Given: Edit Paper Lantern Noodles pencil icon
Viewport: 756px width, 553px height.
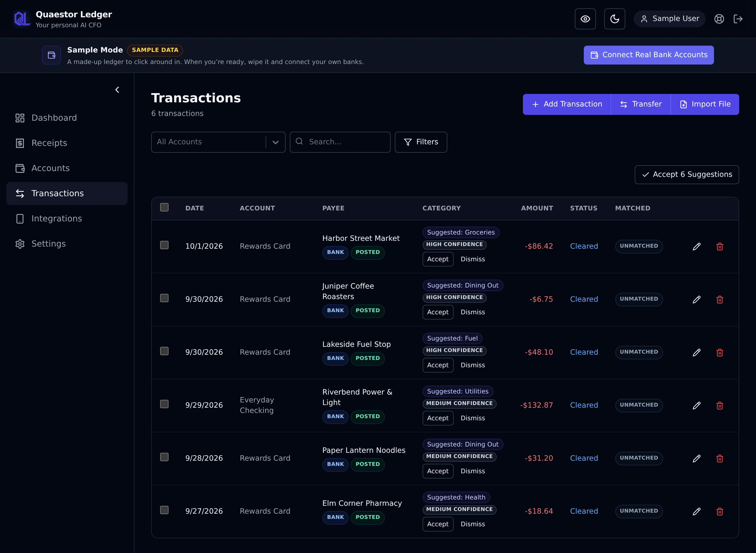Looking at the screenshot, I should 697,459.
